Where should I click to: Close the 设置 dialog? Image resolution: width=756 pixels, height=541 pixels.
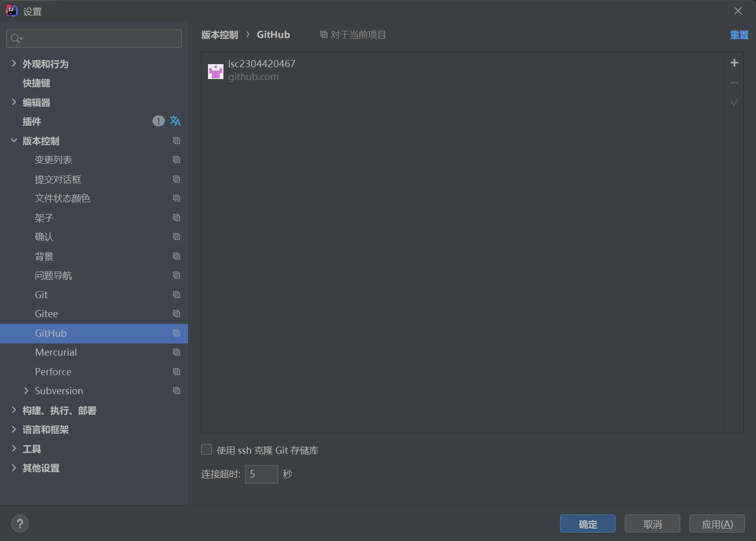pos(738,11)
